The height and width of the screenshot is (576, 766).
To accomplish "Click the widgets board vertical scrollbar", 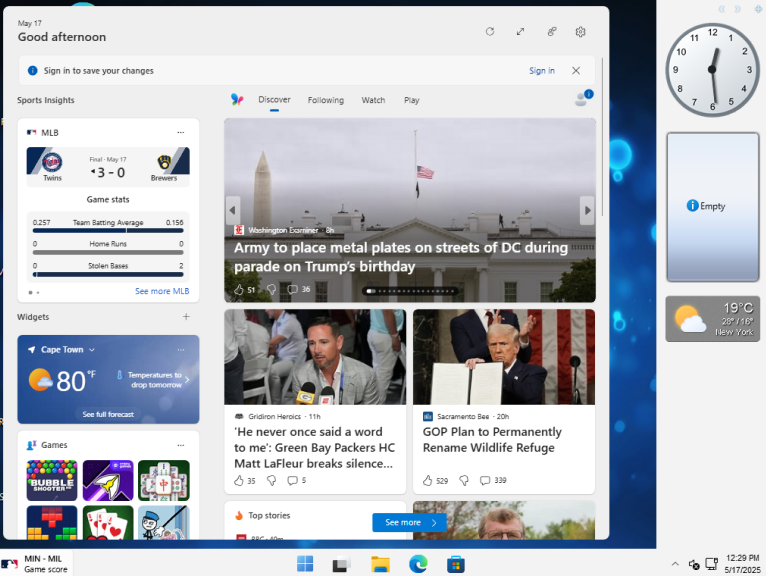I will point(602,137).
